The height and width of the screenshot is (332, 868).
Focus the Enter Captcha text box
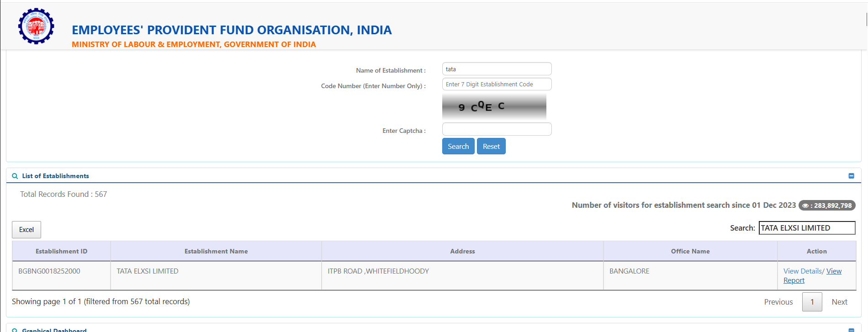click(x=497, y=129)
